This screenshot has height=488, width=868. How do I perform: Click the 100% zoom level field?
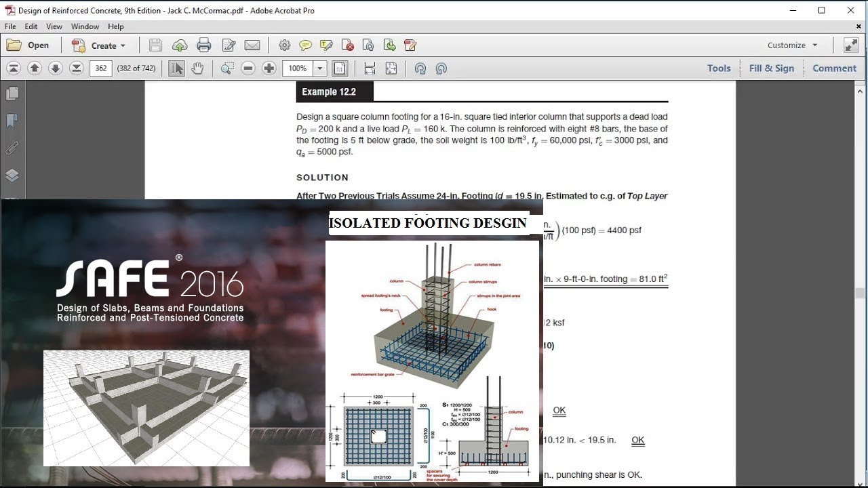tap(296, 68)
